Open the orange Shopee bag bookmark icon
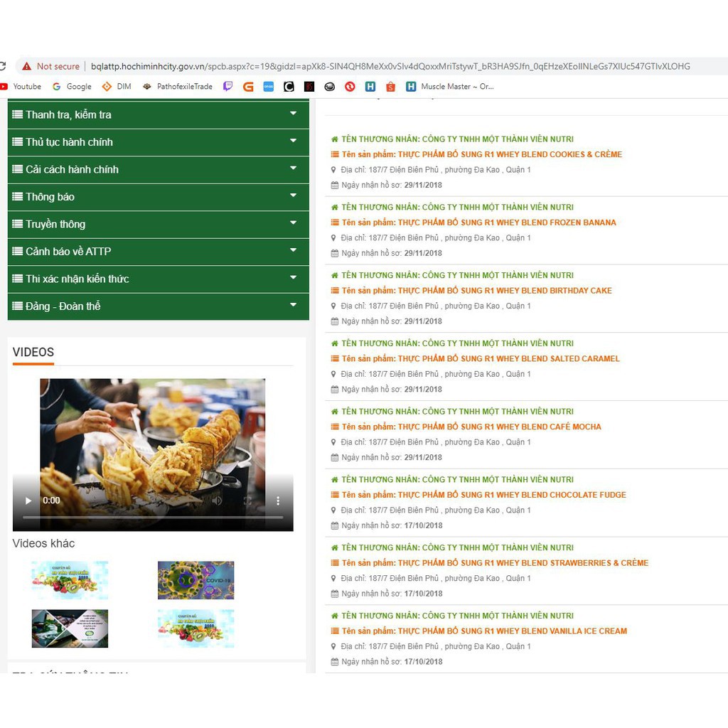Screen dimensions: 728x728 click(x=390, y=86)
